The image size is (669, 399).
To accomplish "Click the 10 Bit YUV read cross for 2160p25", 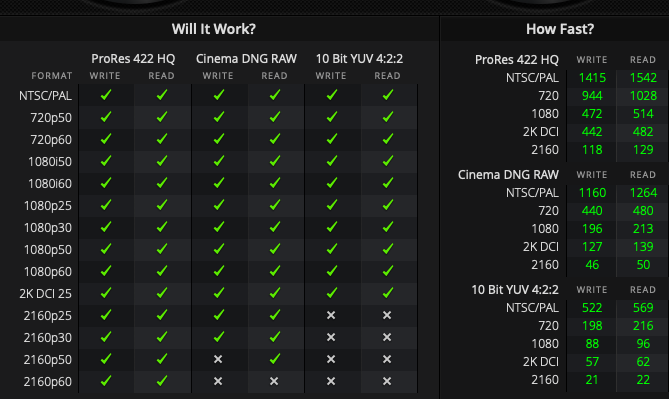I will pyautogui.click(x=387, y=315).
